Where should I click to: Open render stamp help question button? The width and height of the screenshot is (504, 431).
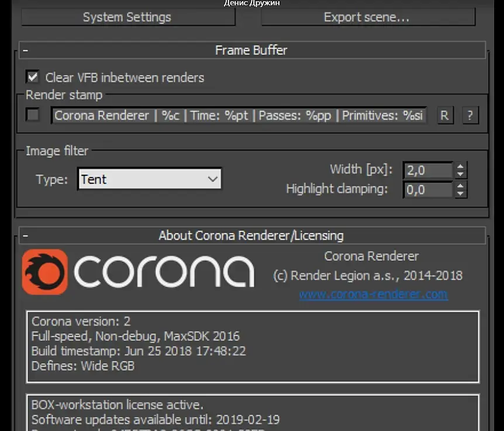tap(470, 115)
